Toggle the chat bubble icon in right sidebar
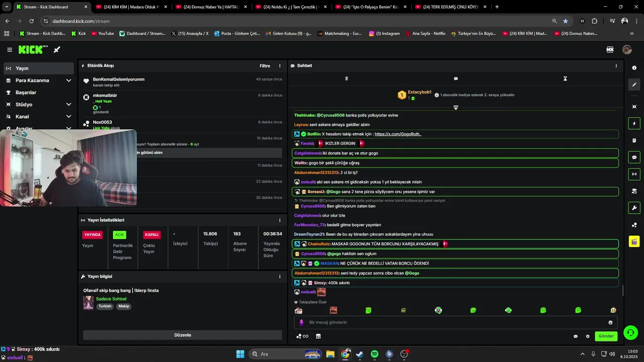 coord(634,157)
